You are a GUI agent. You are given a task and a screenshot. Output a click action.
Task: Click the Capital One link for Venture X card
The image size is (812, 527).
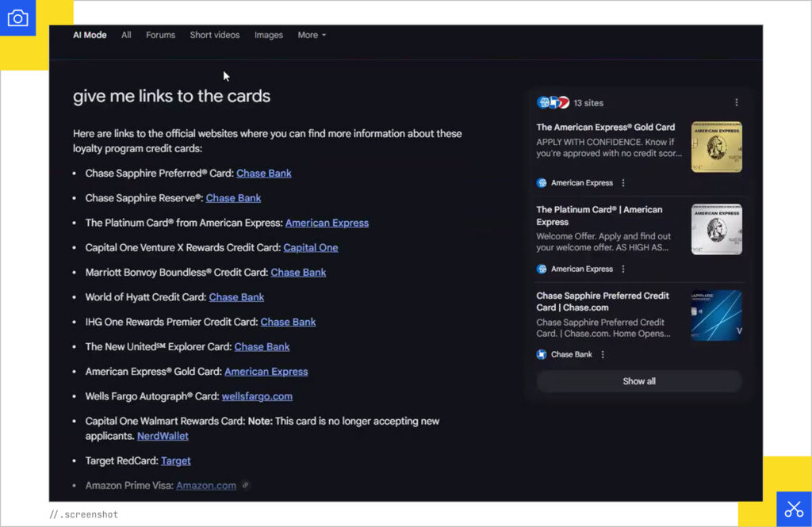[x=311, y=247]
